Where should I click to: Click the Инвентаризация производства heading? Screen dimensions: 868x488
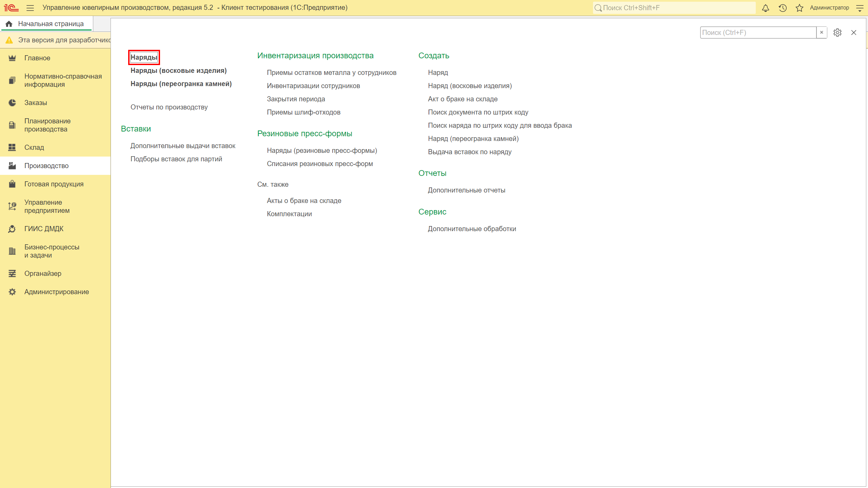click(x=315, y=56)
